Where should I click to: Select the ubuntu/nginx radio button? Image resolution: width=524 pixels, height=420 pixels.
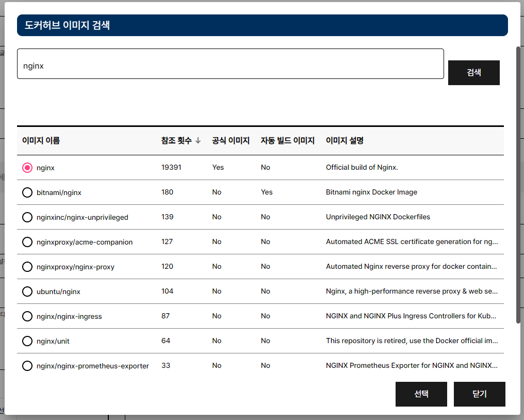[x=27, y=292]
